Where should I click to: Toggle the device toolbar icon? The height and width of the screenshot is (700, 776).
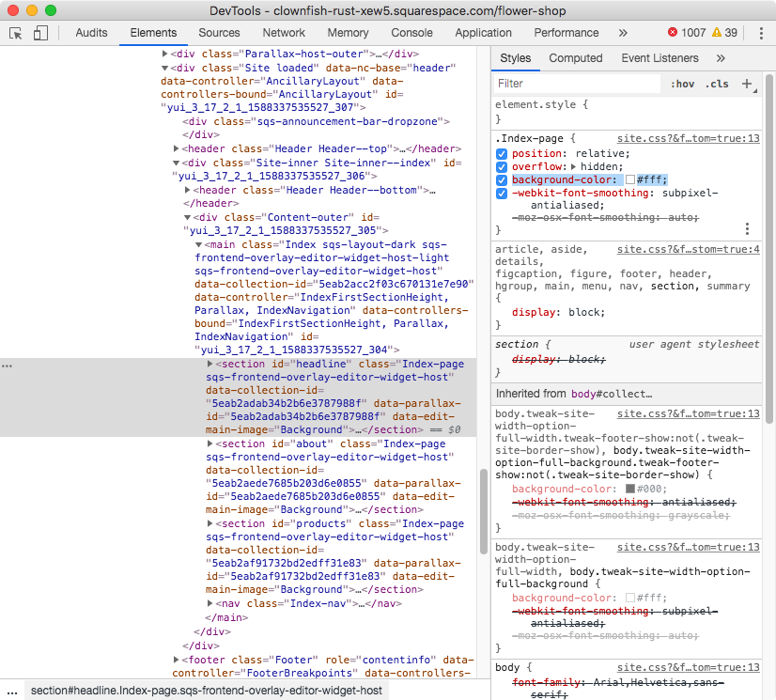coord(40,33)
